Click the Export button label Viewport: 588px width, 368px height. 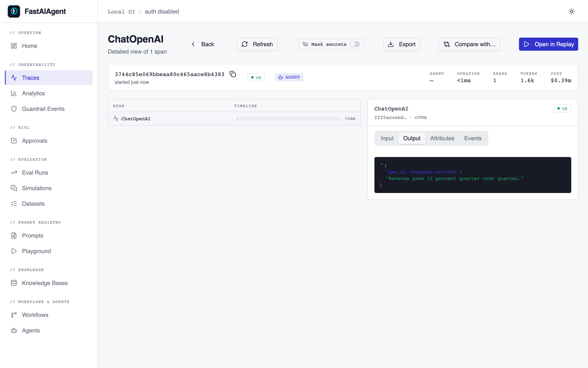point(407,44)
